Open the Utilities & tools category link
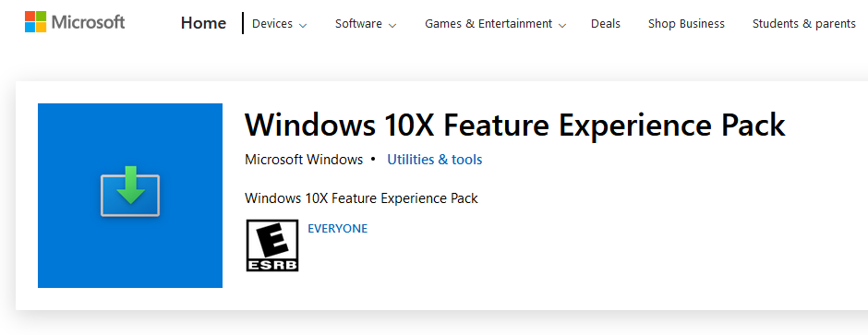868x335 pixels. pyautogui.click(x=435, y=160)
